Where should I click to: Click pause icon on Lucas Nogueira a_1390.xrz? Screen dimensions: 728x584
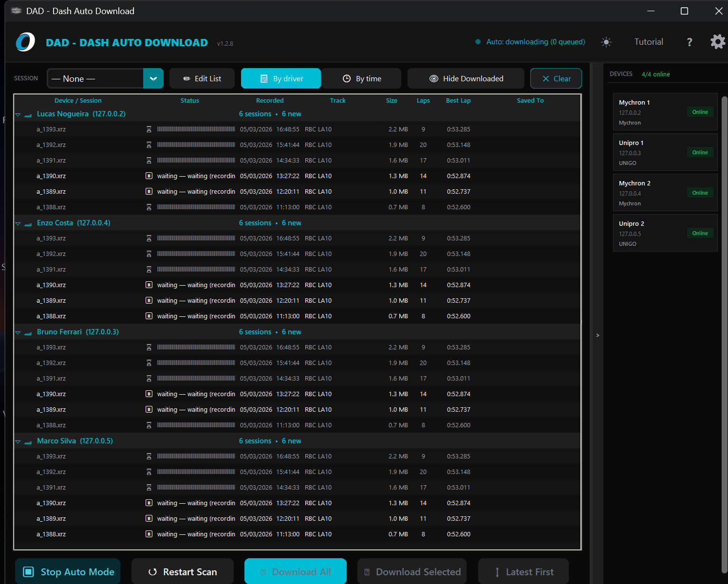click(x=149, y=176)
